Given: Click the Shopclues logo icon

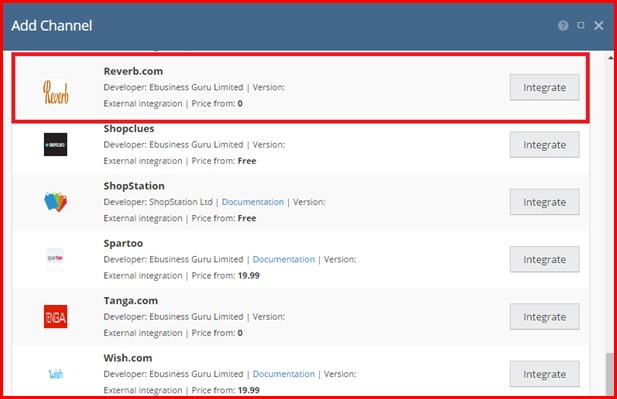Looking at the screenshot, I should coord(55,144).
